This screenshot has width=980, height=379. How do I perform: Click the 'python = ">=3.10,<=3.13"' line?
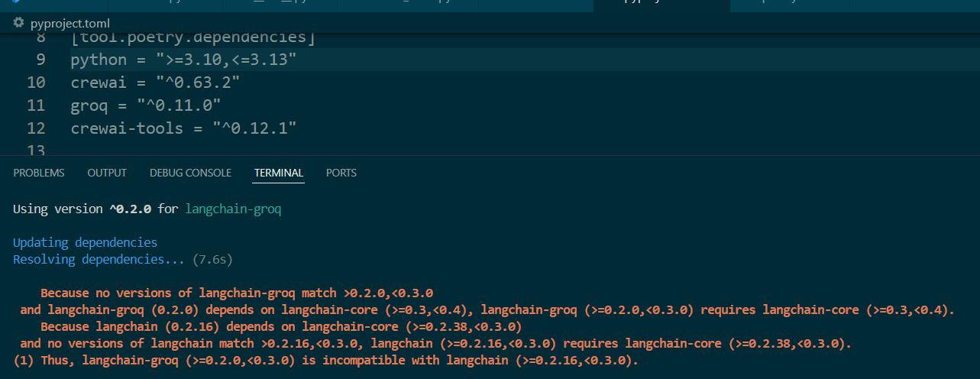click(x=183, y=60)
